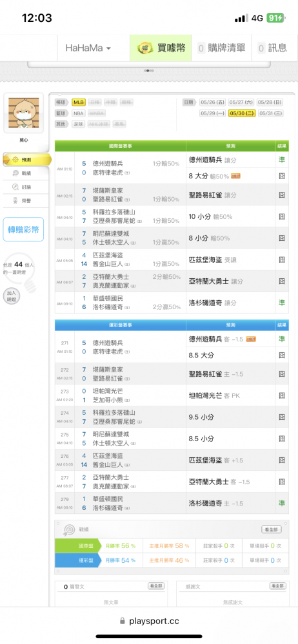Pick the 05/28 (日) date
This screenshot has height=644, width=298.
pos(270,102)
